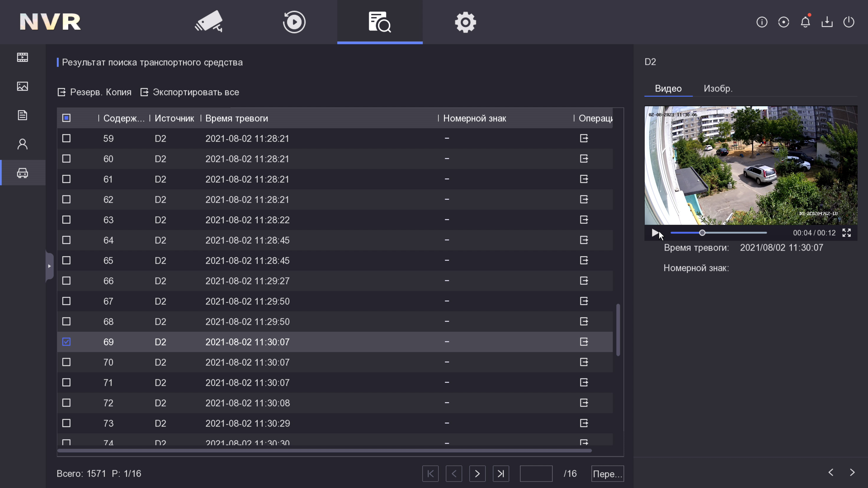Open human search in sidebar

click(23, 144)
